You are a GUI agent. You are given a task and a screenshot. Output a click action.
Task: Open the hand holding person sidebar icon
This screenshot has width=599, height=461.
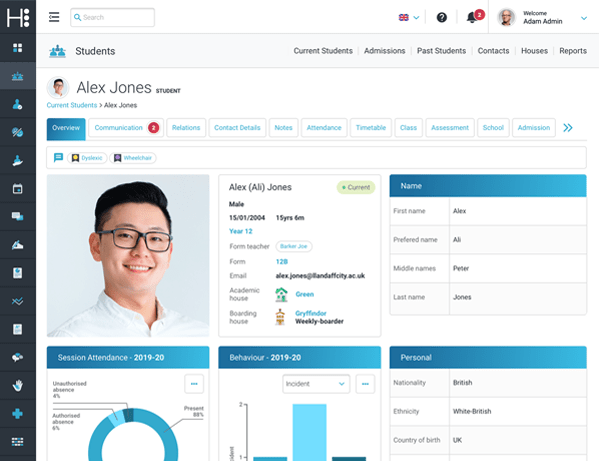(x=18, y=161)
